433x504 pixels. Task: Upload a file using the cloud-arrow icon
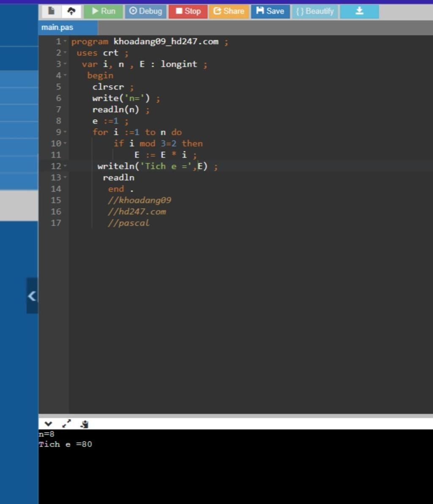pyautogui.click(x=71, y=11)
